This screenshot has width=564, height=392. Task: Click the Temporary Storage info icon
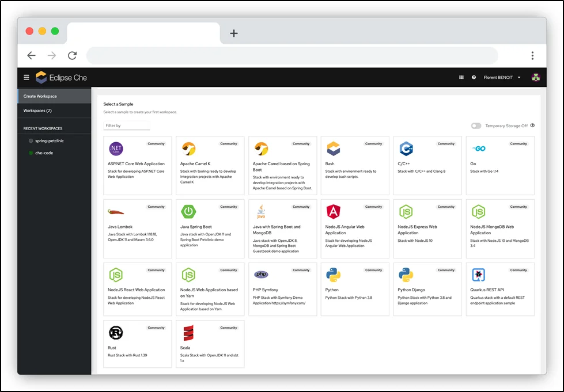[532, 125]
